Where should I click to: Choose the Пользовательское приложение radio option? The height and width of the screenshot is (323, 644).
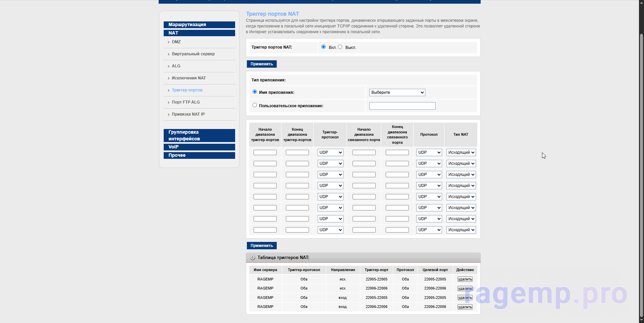(x=255, y=105)
